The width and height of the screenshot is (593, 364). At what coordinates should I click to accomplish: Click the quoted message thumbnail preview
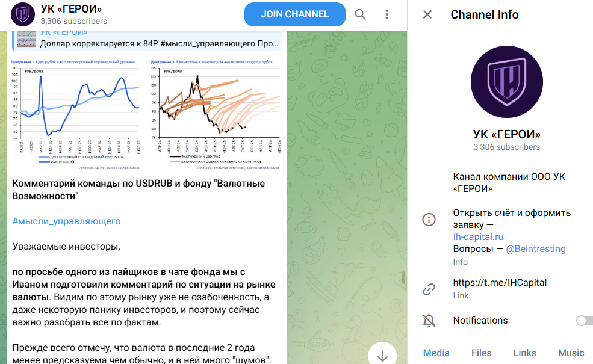tap(26, 39)
